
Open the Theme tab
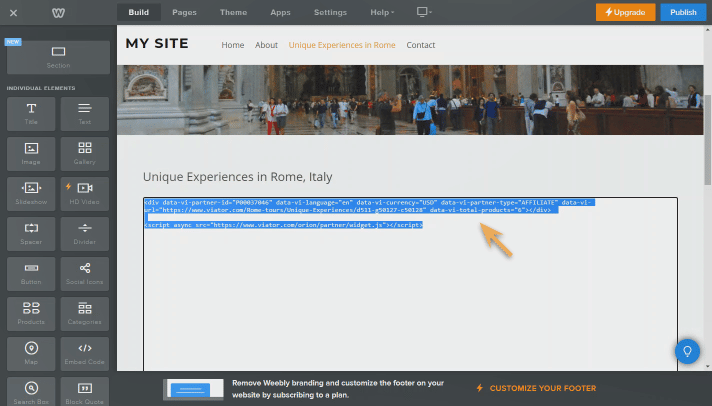click(x=233, y=12)
